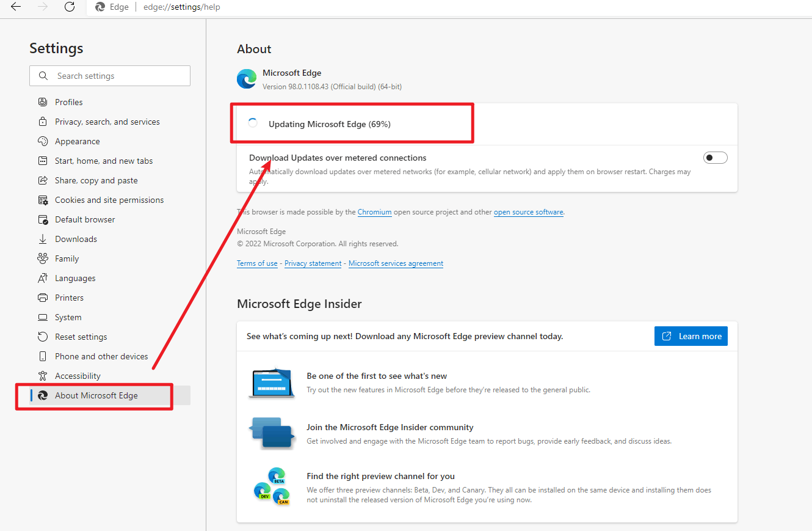Go to Cookies and site permissions
This screenshot has width=812, height=531.
tap(109, 200)
